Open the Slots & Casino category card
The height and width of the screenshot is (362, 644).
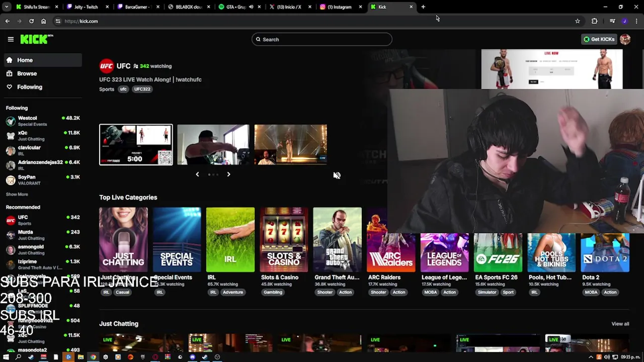(284, 240)
